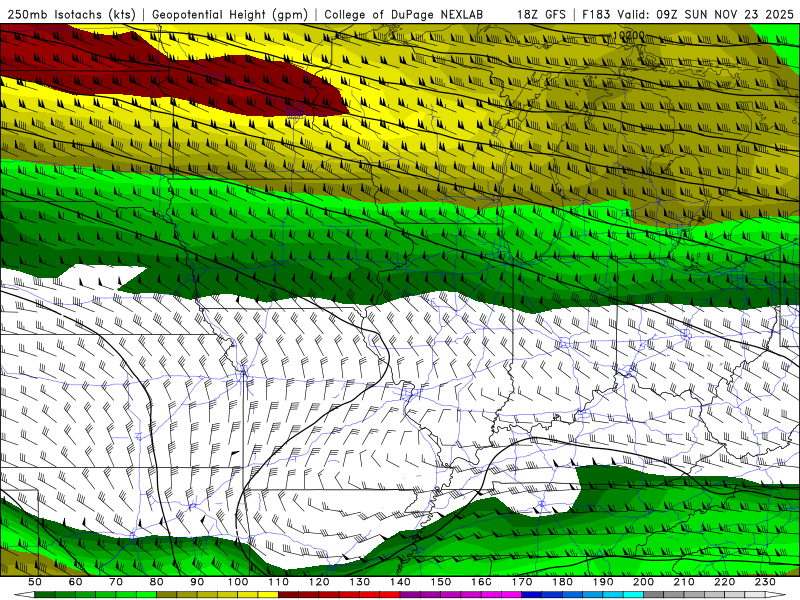Viewport: 800px width, 600px height.
Task: Click the '70' colorbar value
Action: tap(116, 582)
